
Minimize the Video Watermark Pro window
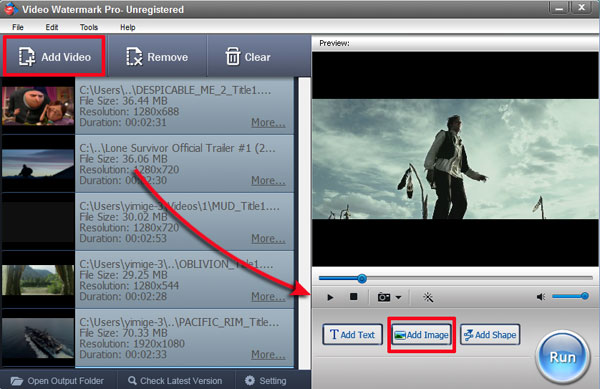(x=559, y=8)
